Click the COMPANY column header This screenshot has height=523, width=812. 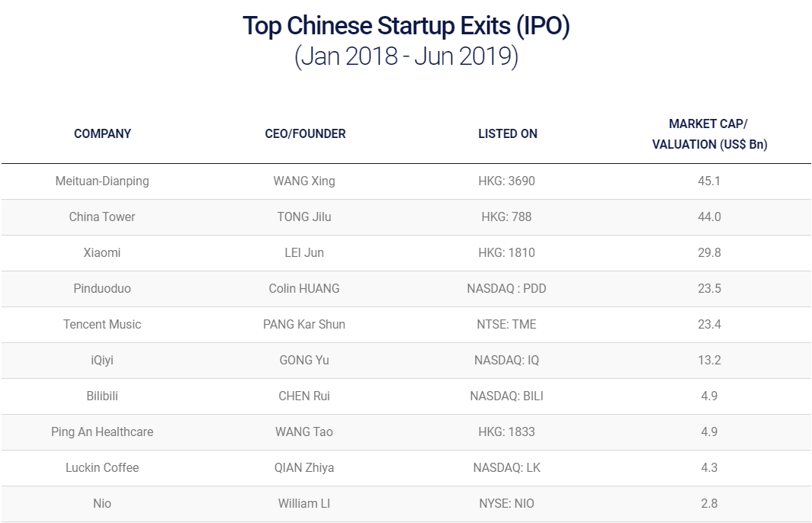(102, 133)
